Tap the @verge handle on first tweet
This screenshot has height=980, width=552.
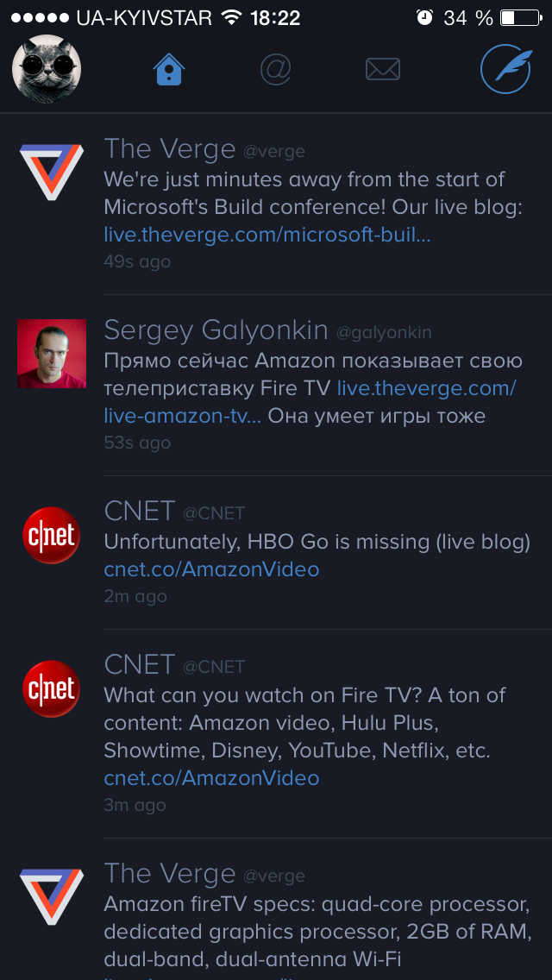(x=273, y=151)
